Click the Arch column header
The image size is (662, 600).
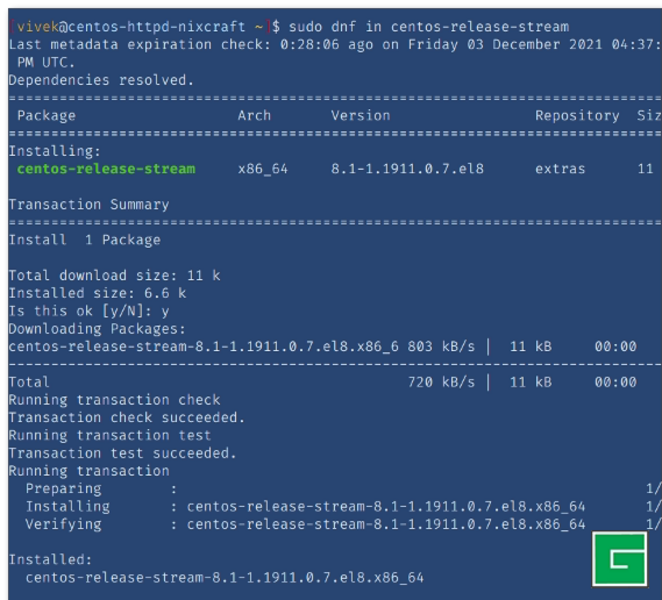pyautogui.click(x=254, y=115)
